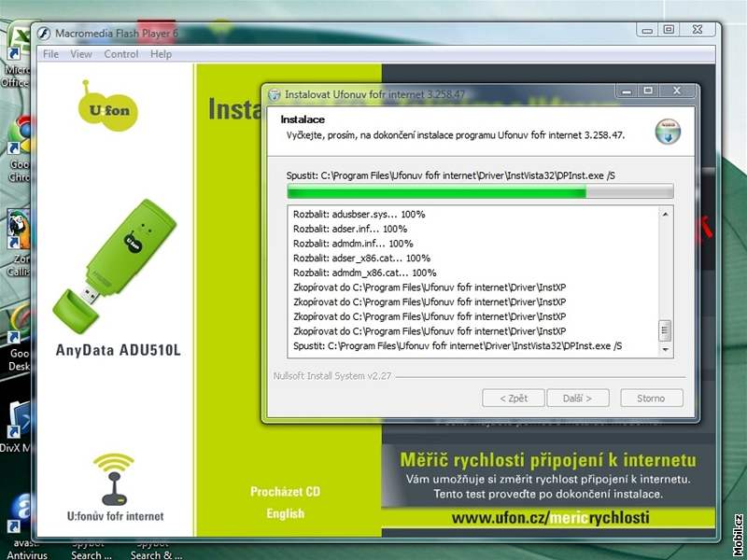This screenshot has height=560, width=747.
Task: Click the installer title bar icon
Action: click(x=275, y=94)
